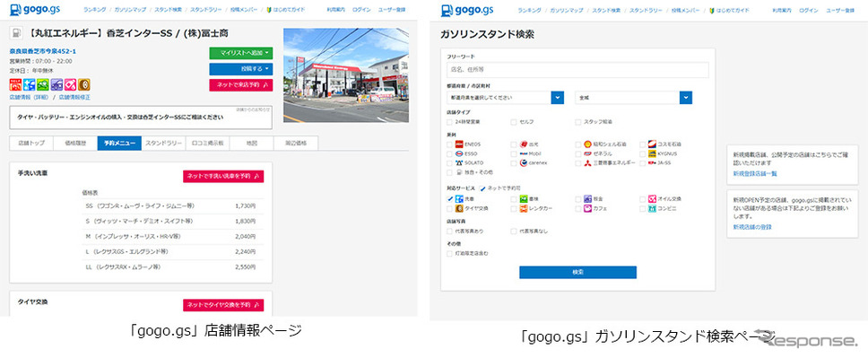Tick the 24時間営業 checkbox
This screenshot has width=868, height=358.
pos(450,121)
